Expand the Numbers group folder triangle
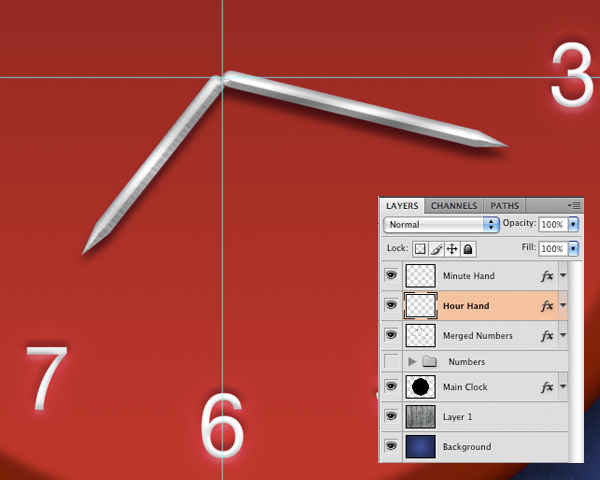 tap(412, 361)
